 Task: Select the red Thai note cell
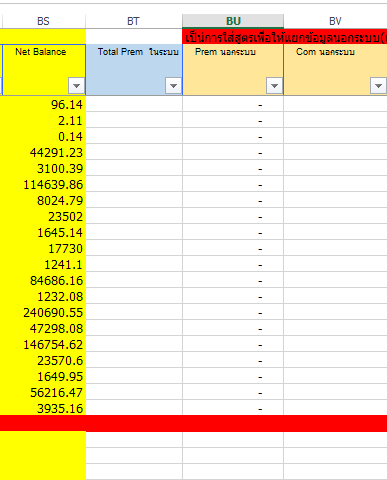(x=285, y=37)
